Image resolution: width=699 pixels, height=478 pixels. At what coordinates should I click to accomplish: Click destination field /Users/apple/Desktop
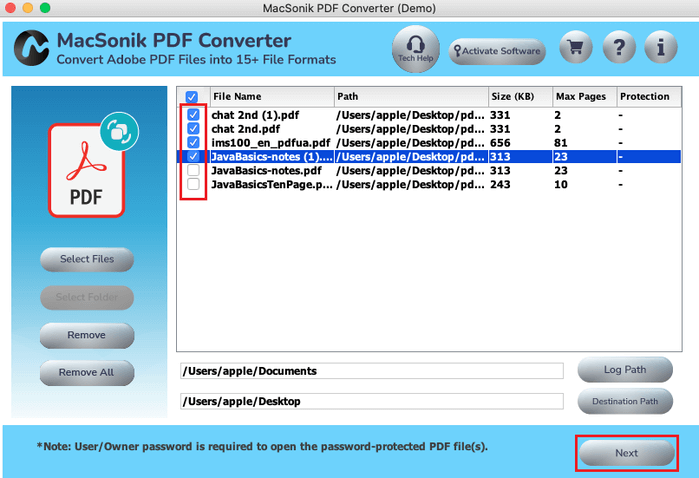(371, 401)
